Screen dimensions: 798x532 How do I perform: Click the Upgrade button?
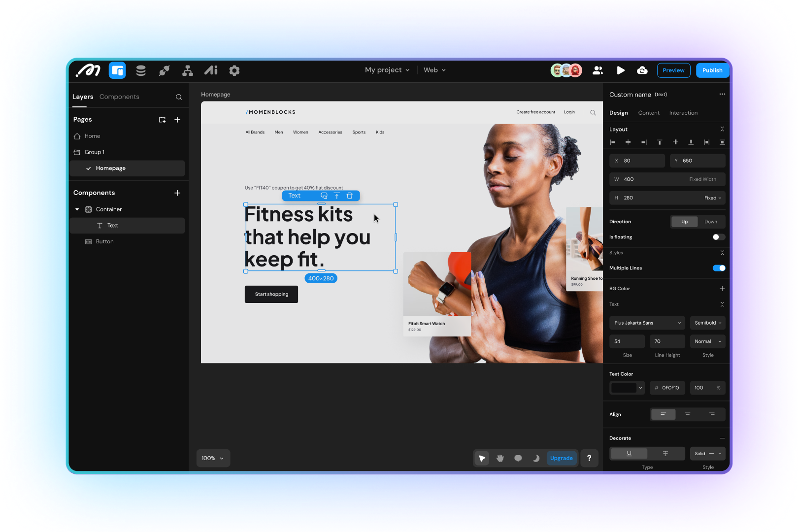click(561, 458)
